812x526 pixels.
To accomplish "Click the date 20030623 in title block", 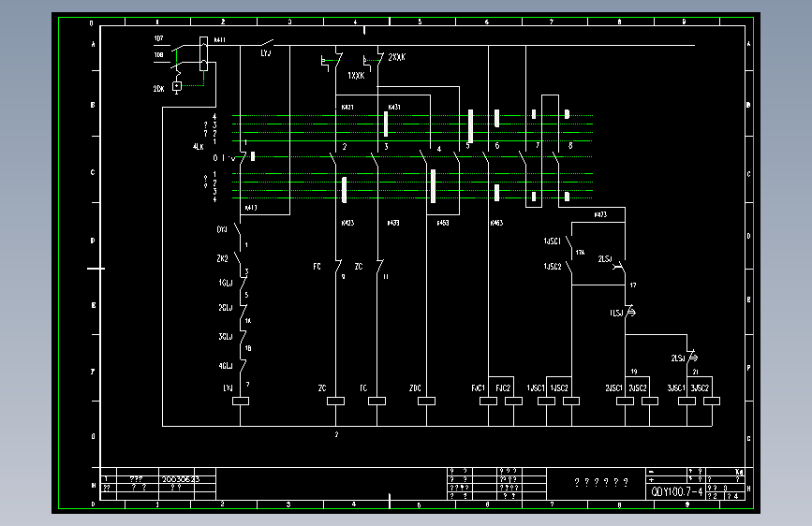I will [180, 479].
